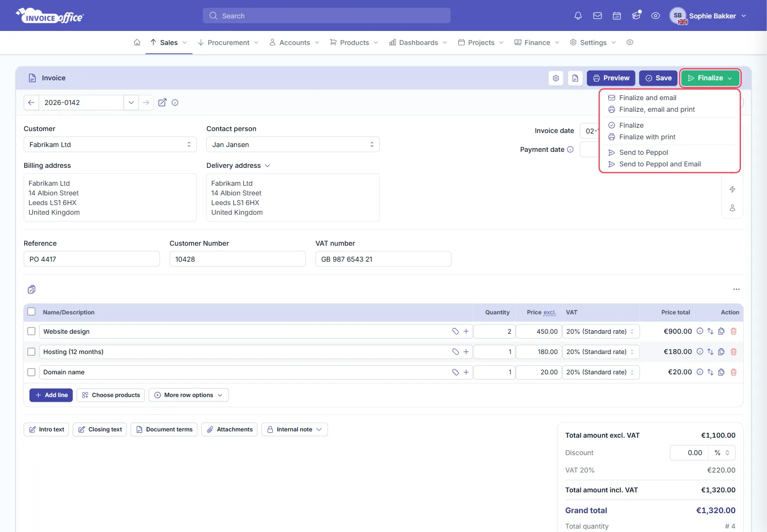This screenshot has height=532, width=767.
Task: Open the Customer dropdown Fabrikam Ltd
Action: click(110, 145)
